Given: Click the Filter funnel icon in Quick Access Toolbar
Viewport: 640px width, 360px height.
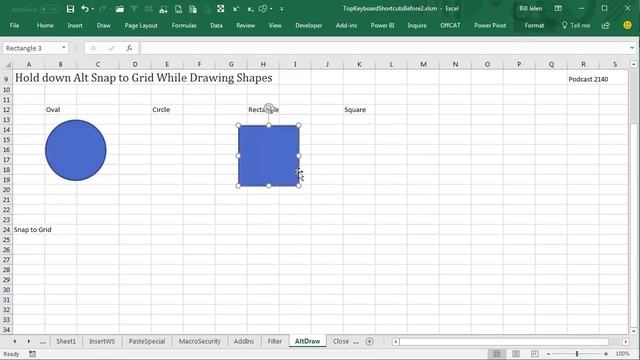Looking at the screenshot, I should click(134, 9).
